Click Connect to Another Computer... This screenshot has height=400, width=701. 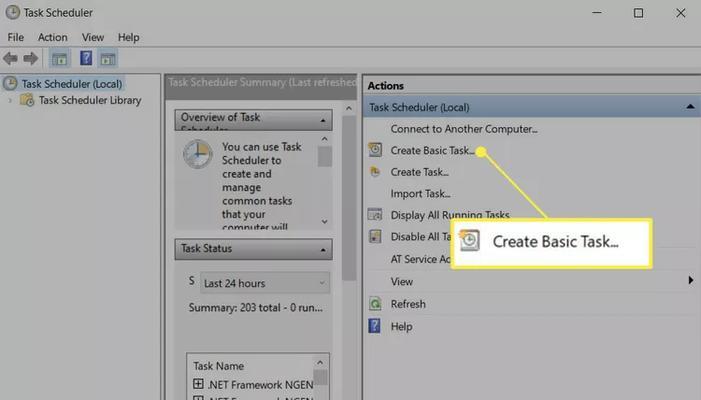click(x=464, y=129)
